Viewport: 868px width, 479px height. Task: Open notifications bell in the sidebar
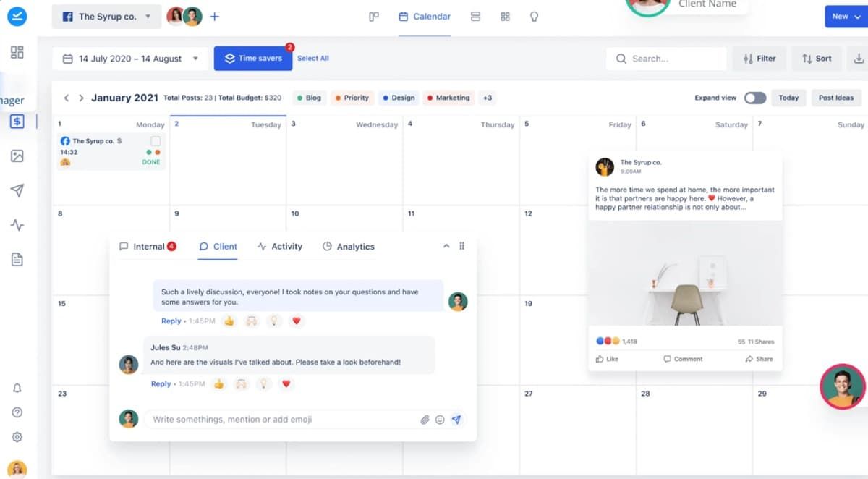pos(17,389)
